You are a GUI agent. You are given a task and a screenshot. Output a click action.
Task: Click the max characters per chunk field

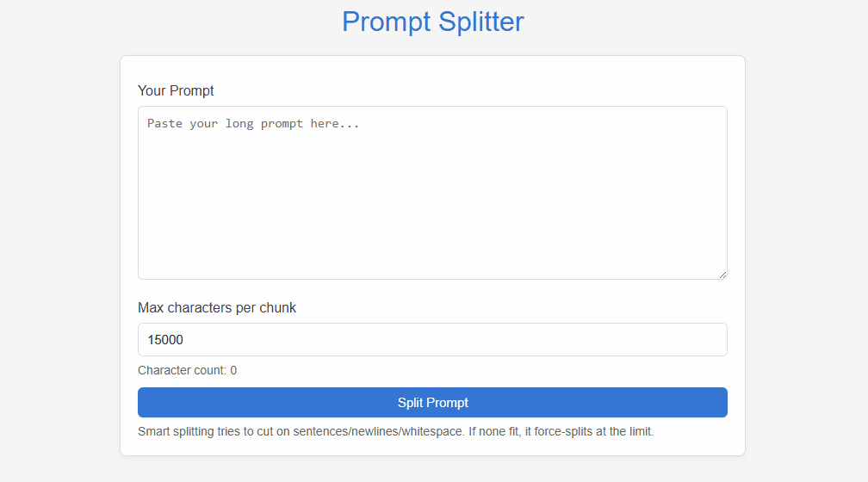point(432,339)
